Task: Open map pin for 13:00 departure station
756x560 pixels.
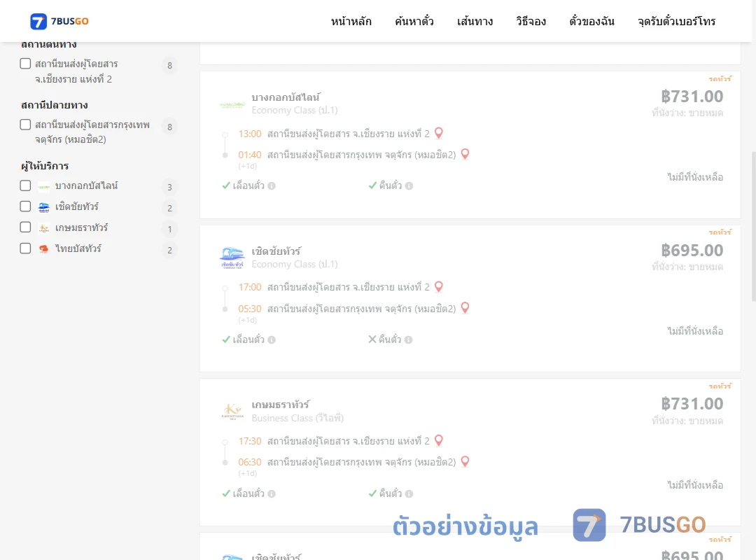Action: (x=439, y=132)
